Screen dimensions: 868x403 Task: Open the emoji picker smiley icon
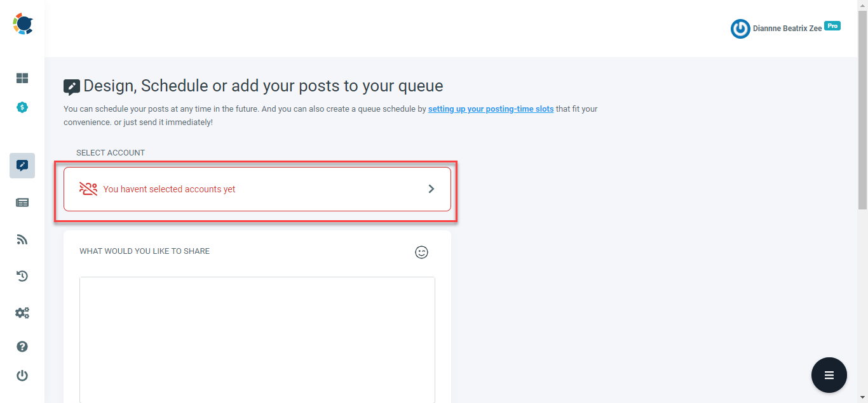[421, 252]
